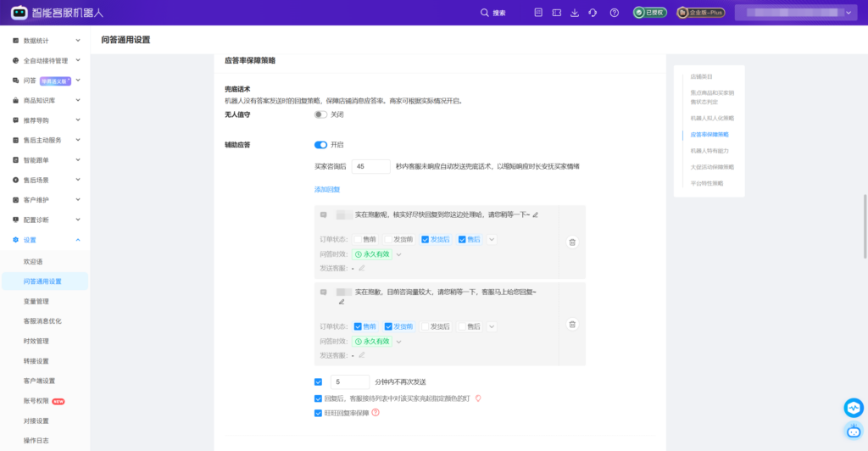Image resolution: width=868 pixels, height=451 pixels.
Task: Check 发货后 in the second reply card
Action: pos(426,326)
